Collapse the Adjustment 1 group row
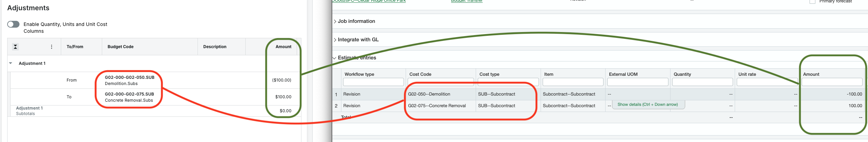 coord(11,63)
